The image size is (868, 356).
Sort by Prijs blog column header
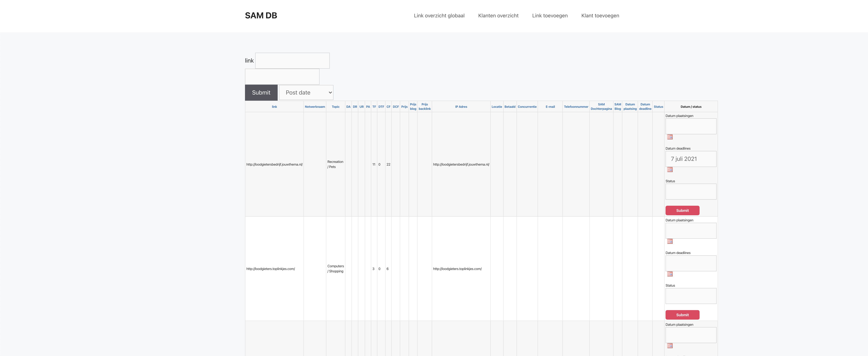pyautogui.click(x=413, y=106)
